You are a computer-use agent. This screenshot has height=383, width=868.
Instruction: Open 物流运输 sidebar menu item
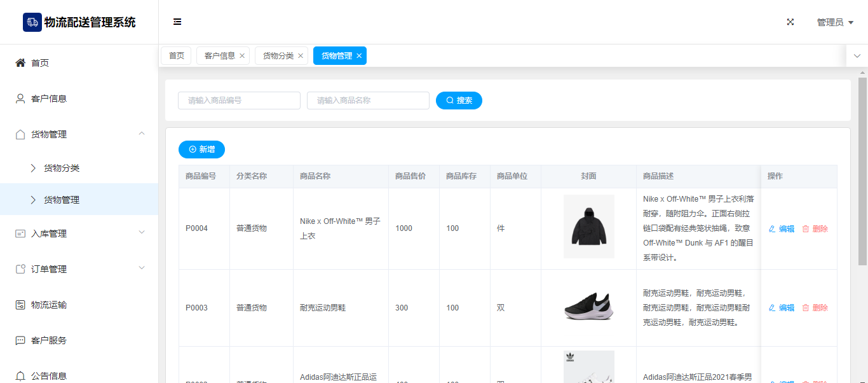pyautogui.click(x=49, y=305)
